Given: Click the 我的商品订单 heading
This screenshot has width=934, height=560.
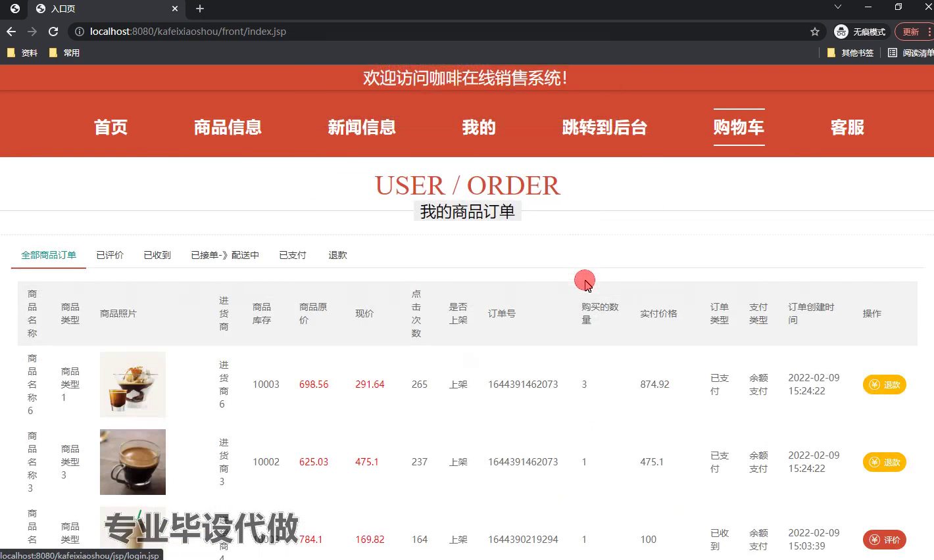Looking at the screenshot, I should (x=468, y=212).
